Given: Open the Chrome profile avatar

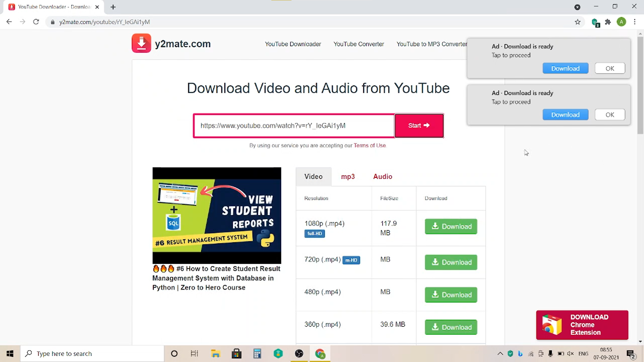Looking at the screenshot, I should [x=621, y=22].
